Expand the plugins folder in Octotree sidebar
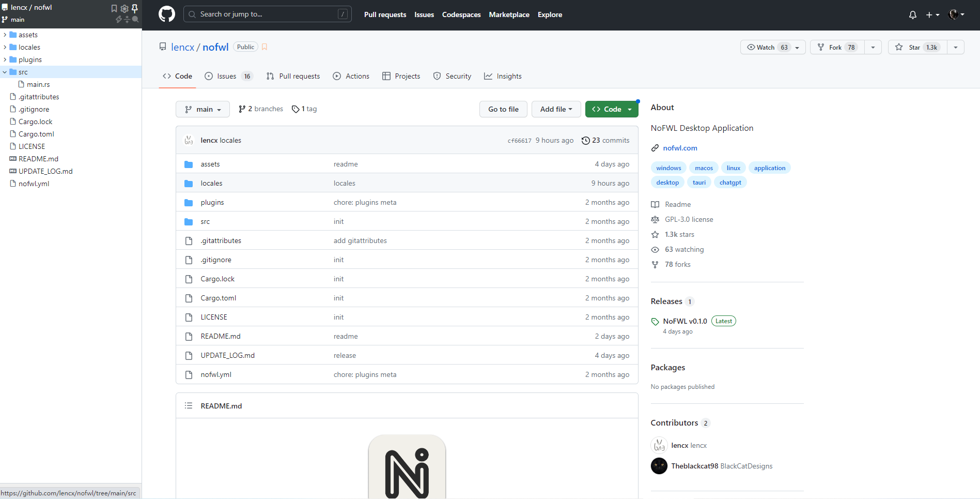The height and width of the screenshot is (499, 980). pos(5,59)
